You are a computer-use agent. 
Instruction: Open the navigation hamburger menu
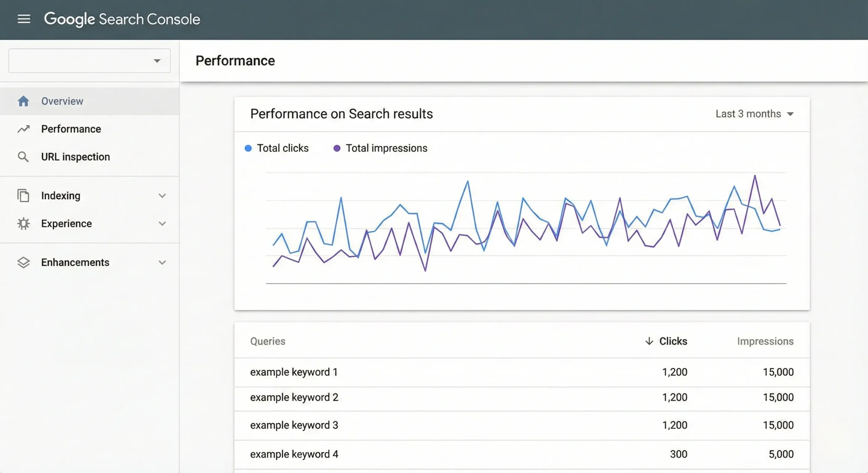pos(24,19)
